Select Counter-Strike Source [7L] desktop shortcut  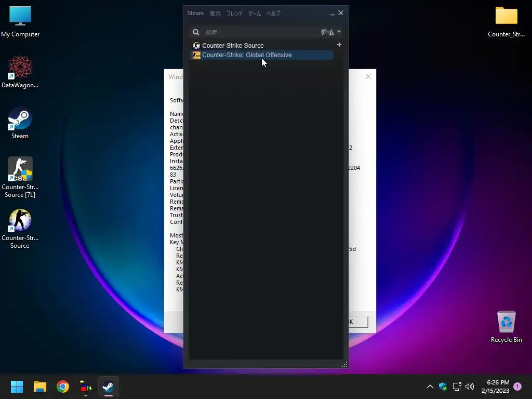click(x=20, y=178)
